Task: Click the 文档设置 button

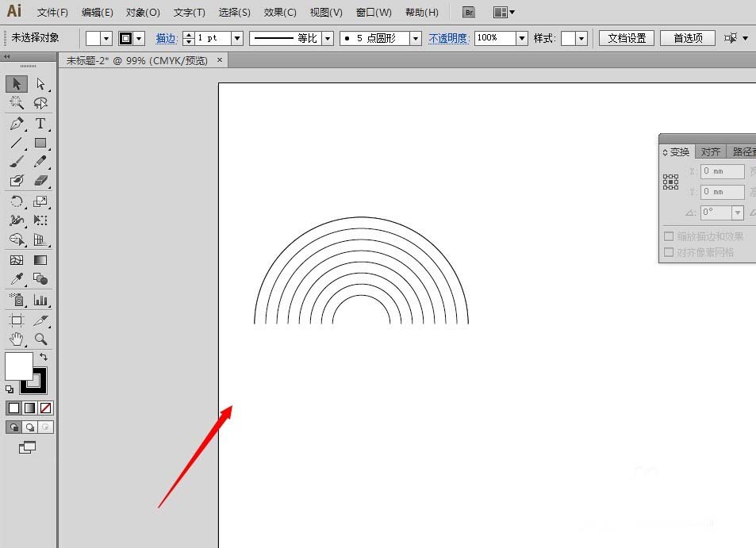Action: tap(627, 38)
